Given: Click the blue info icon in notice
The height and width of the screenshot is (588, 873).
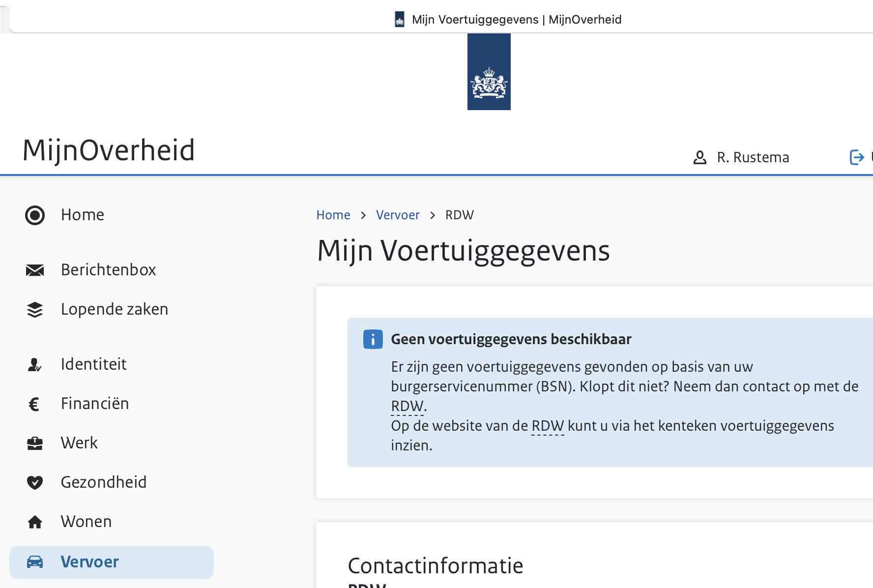Looking at the screenshot, I should click(373, 339).
